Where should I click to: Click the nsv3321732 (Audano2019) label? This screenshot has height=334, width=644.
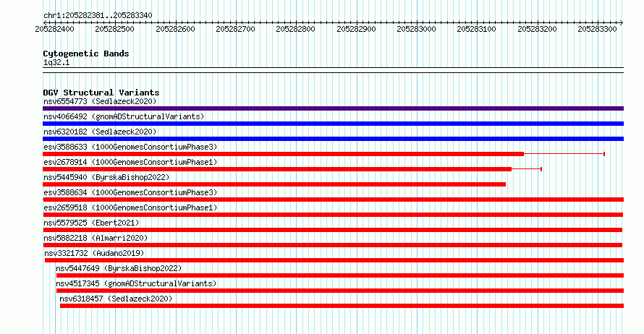pos(94,253)
